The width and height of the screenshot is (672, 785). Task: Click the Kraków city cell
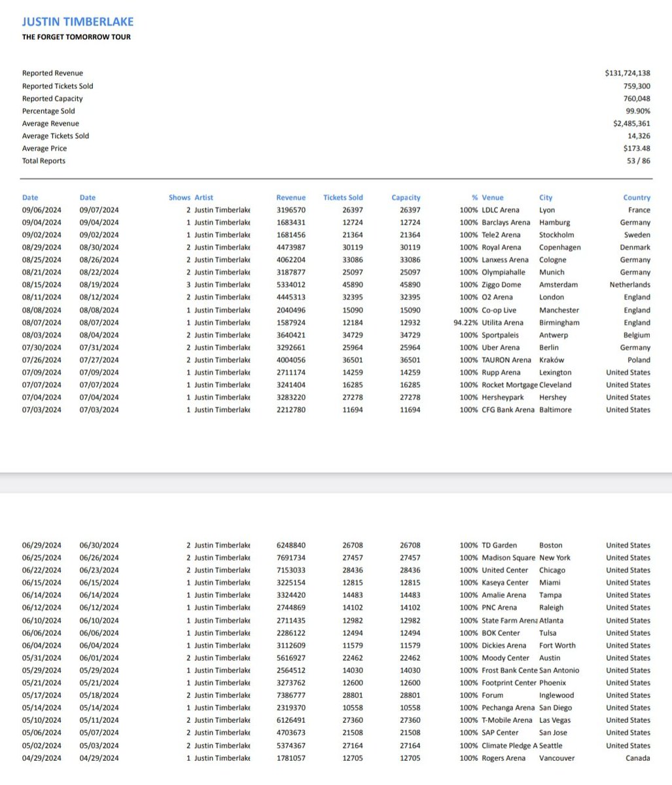click(551, 360)
